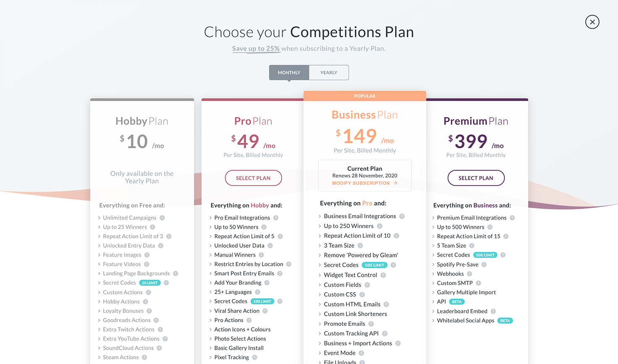Click SELECT PLAN under the Pro Plan
Screen dimensions: 618x364
tap(253, 178)
